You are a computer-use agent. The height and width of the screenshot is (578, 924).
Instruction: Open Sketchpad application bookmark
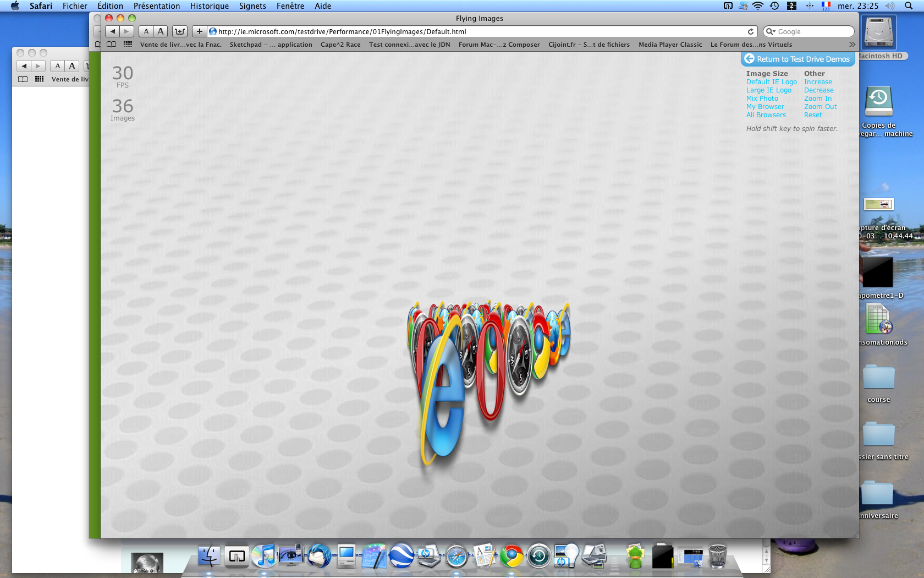[x=271, y=45]
